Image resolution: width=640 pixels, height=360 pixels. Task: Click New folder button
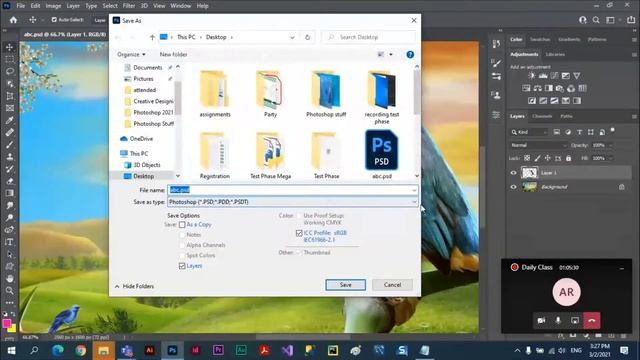[173, 54]
